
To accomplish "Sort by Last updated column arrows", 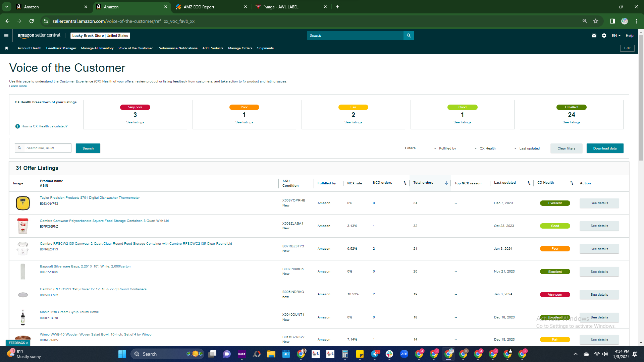I will click(x=529, y=183).
